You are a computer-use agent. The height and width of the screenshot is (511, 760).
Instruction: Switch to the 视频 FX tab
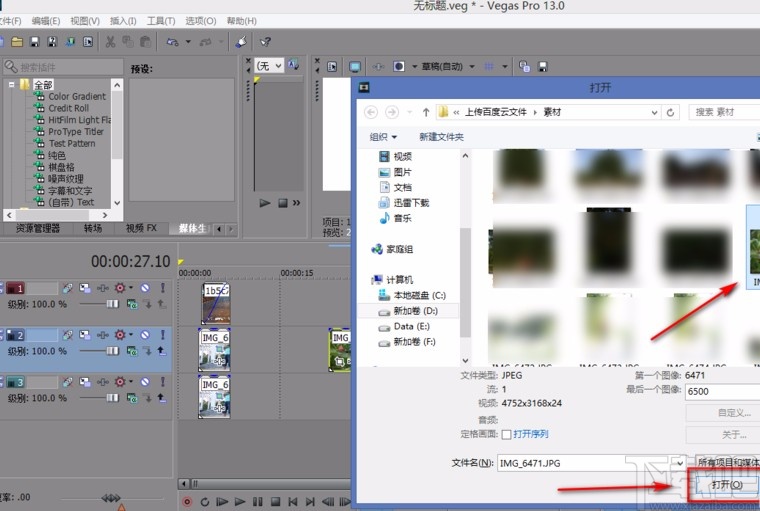[141, 228]
